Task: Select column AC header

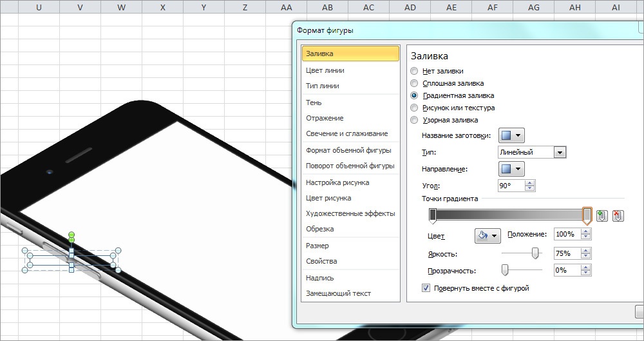Action: (368, 7)
